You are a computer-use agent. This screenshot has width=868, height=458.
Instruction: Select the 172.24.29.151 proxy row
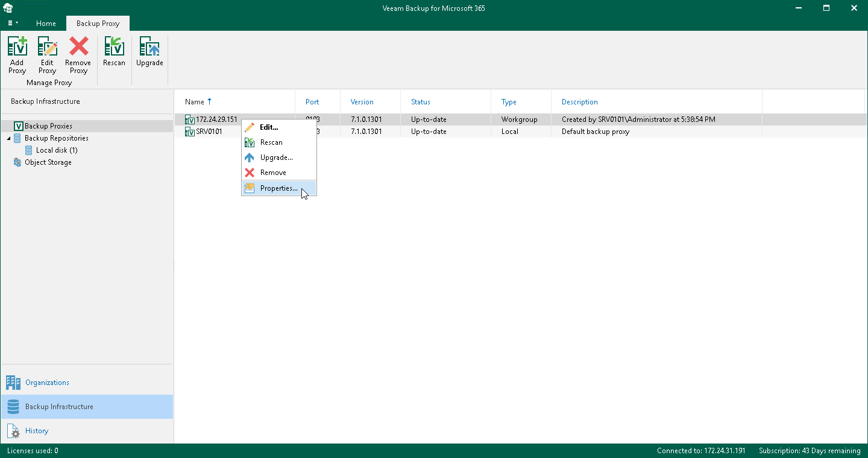tap(520, 119)
